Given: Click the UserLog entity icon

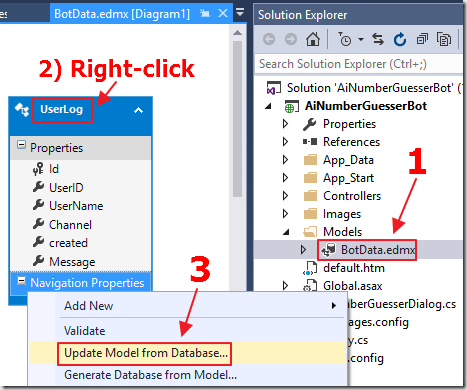Looking at the screenshot, I should click(22, 109).
